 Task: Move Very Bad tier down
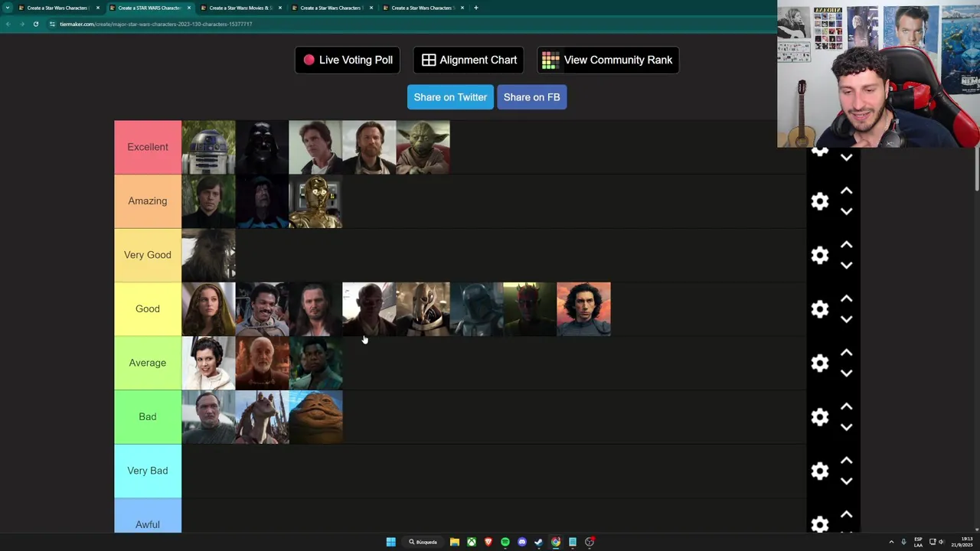(x=847, y=481)
